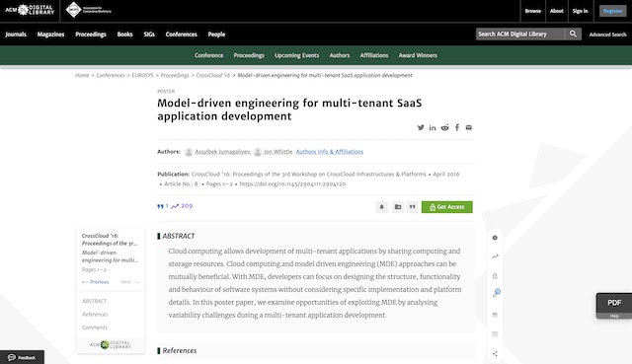Open Jon Whittle author link
The width and height of the screenshot is (632, 364).
click(278, 152)
